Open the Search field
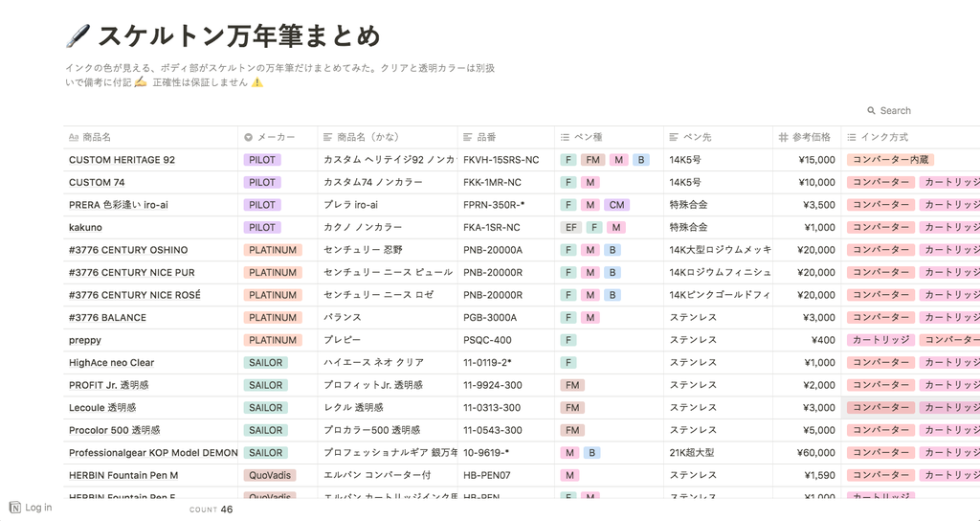Image resolution: width=980 pixels, height=521 pixels. pyautogui.click(x=889, y=111)
